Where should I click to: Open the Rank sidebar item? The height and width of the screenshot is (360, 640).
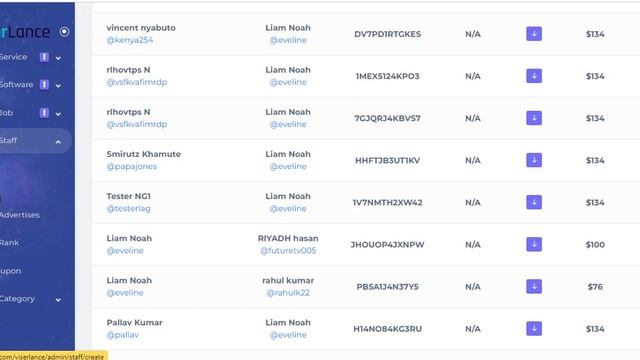click(9, 242)
